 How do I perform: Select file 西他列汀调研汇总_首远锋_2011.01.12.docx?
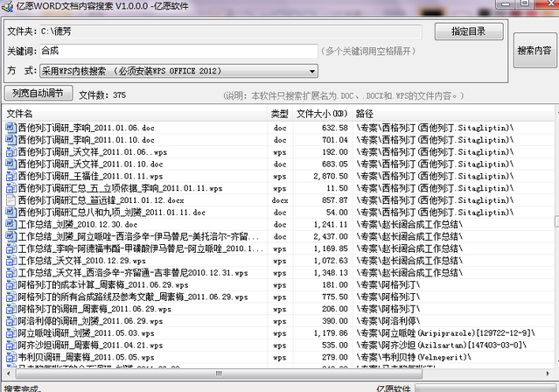coord(101,200)
